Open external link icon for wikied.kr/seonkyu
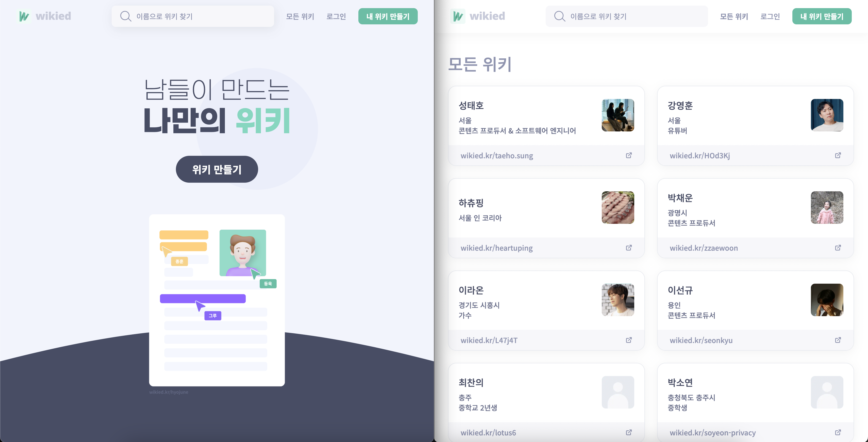Viewport: 868px width, 442px height. [x=838, y=340]
